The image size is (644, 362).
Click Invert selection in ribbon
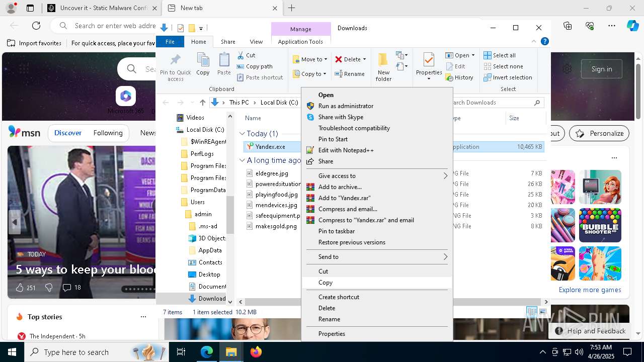point(508,77)
